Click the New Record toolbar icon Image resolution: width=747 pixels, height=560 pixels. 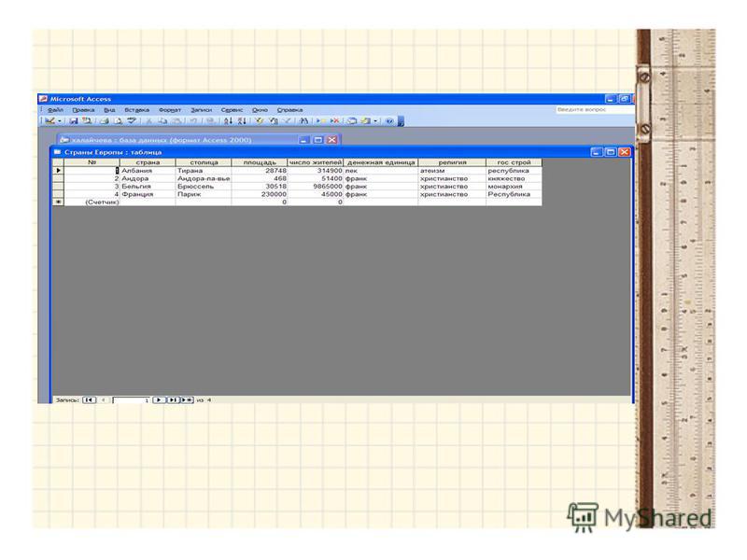(321, 121)
